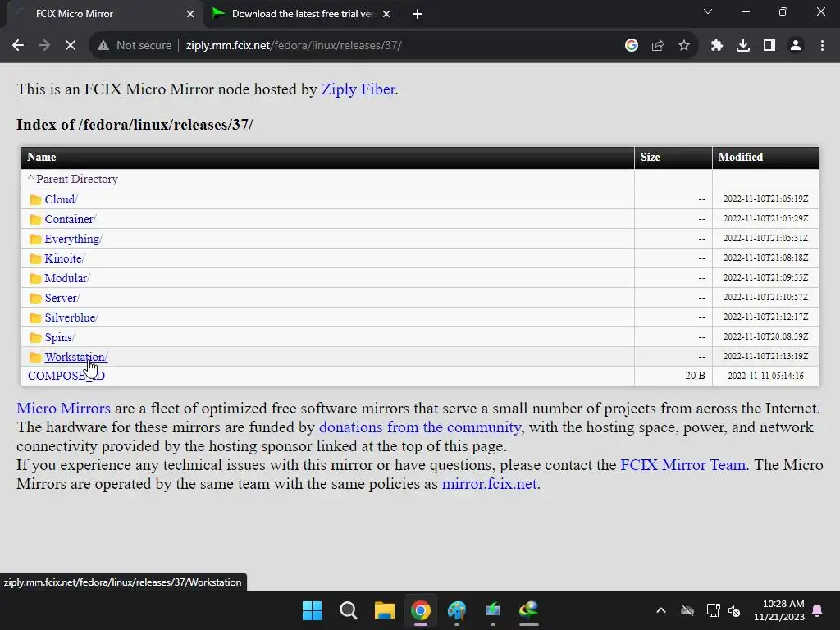The width and height of the screenshot is (840, 630).
Task: Open the Micro Mirrors link
Action: pos(63,409)
